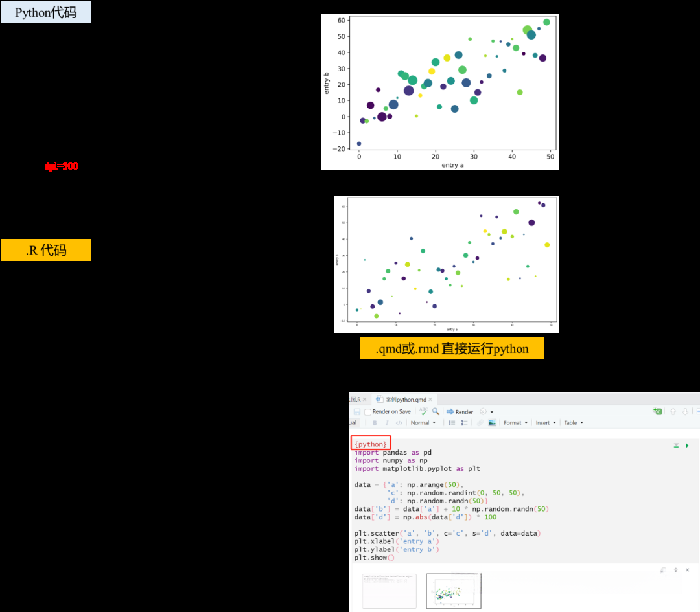The height and width of the screenshot is (612, 700).
Task: Click the 'import numpy as np' line
Action: (x=391, y=460)
